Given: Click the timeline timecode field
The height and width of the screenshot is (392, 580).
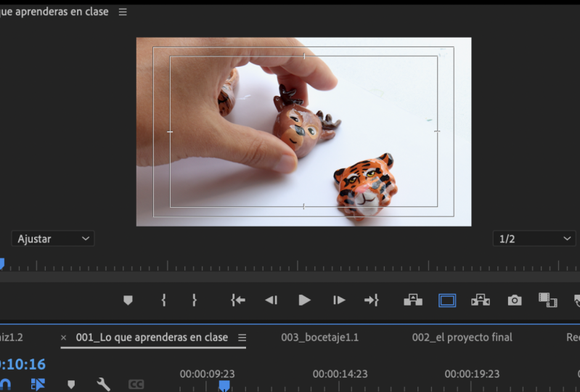Looking at the screenshot, I should click(23, 364).
